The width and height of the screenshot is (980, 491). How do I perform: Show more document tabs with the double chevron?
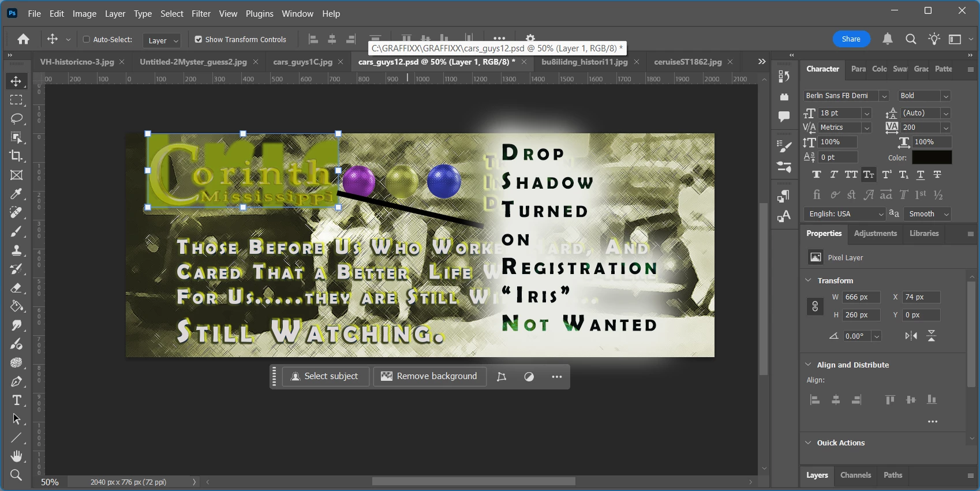[762, 62]
